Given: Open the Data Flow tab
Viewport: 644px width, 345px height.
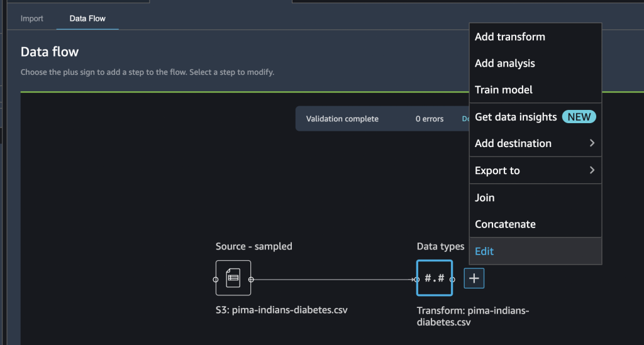Looking at the screenshot, I should 87,18.
